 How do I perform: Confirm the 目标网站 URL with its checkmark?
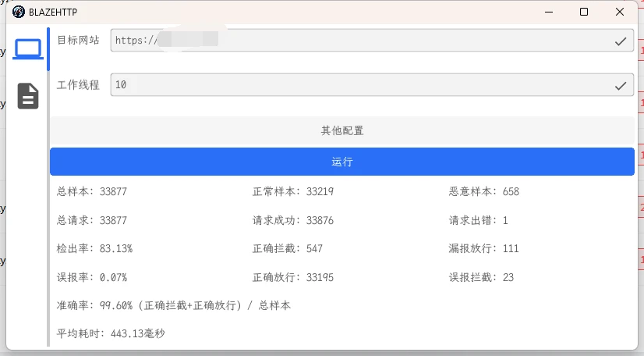(621, 41)
